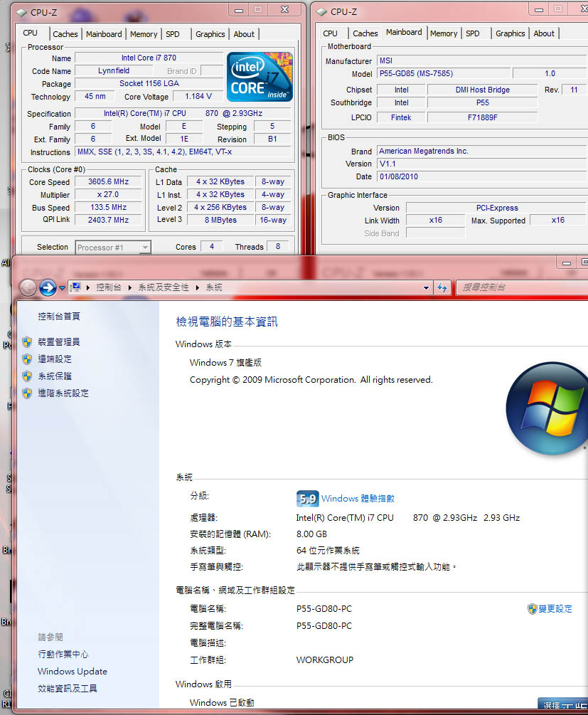Open 行動作業中心 link
Viewport: 588px width, 715px height.
[x=63, y=655]
